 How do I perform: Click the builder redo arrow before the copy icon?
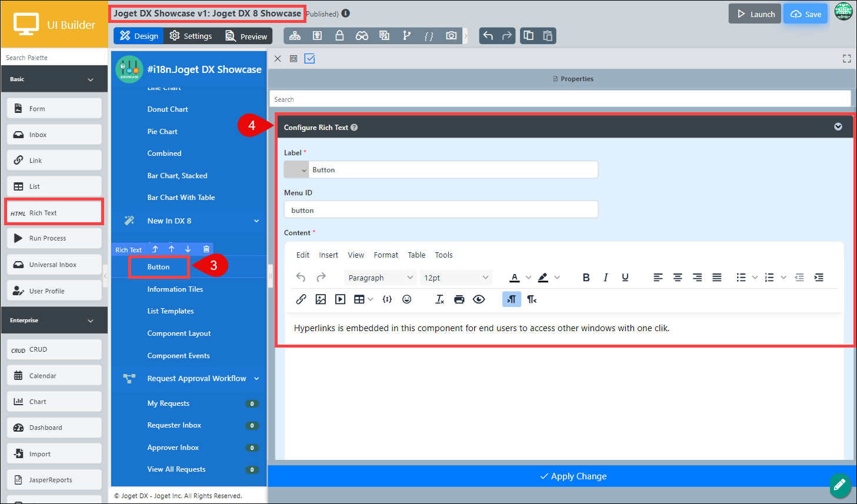coord(507,36)
